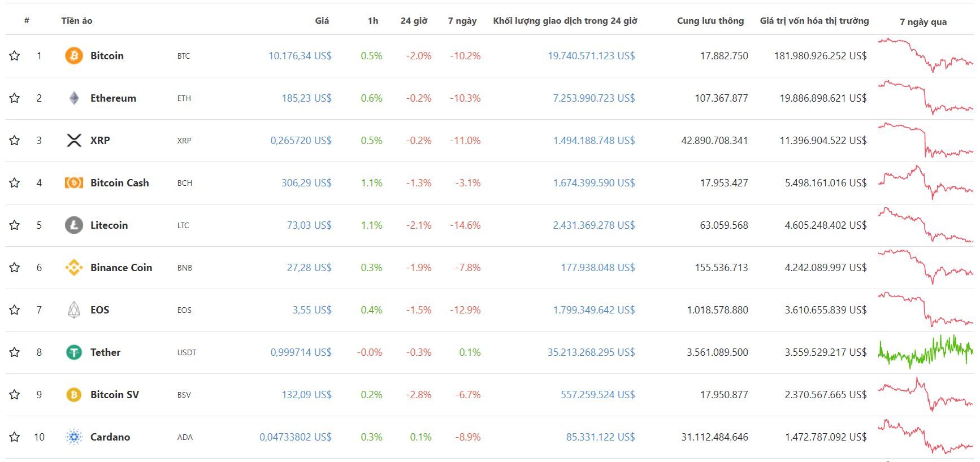
Task: Sort by the Tiền ảo column header
Action: [77, 20]
